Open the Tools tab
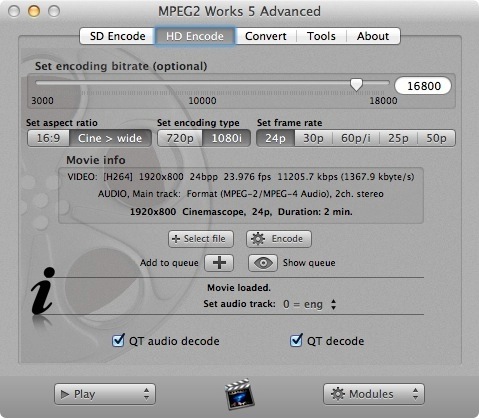Screen dimensions: 479x419 point(321,36)
